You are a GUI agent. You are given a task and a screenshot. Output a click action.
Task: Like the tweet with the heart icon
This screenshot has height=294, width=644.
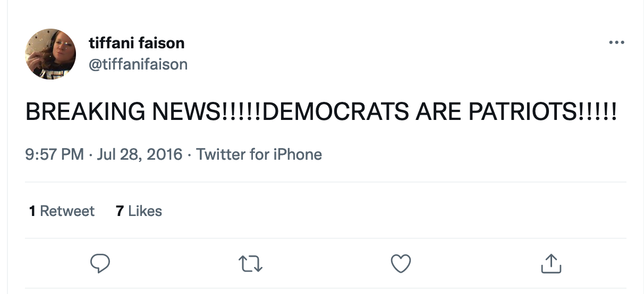pos(401,263)
